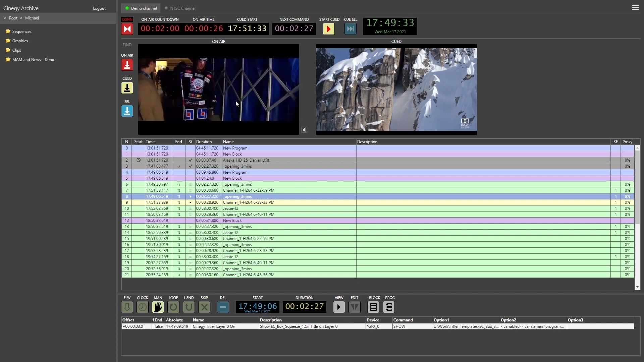This screenshot has width=644, height=362.
Task: Switch to the Demo channel tab
Action: tap(141, 8)
